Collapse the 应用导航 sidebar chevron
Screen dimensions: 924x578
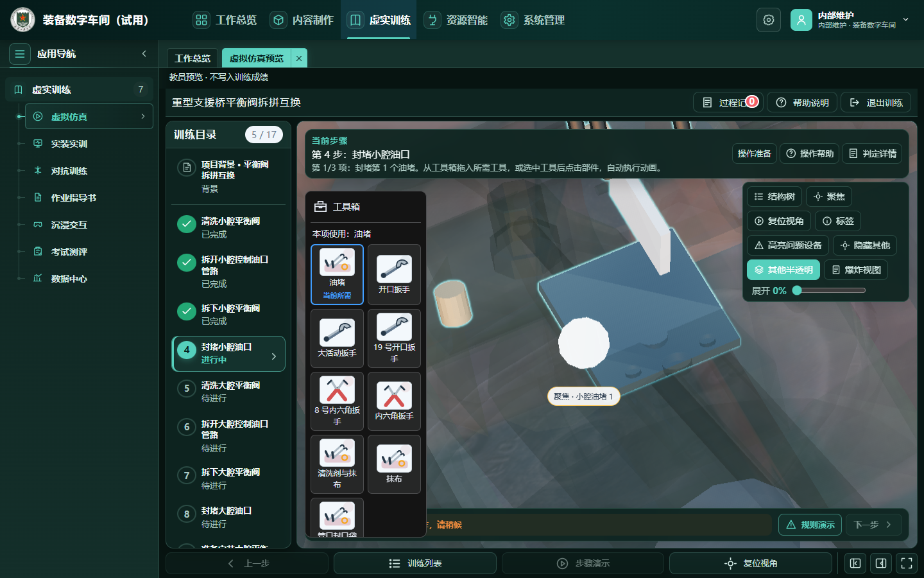[144, 54]
